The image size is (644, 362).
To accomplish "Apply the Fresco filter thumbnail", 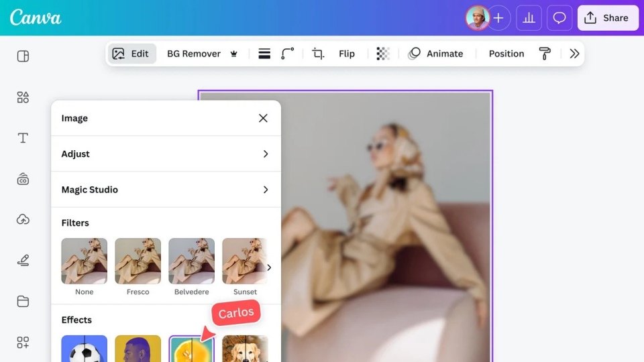I will coord(138,261).
